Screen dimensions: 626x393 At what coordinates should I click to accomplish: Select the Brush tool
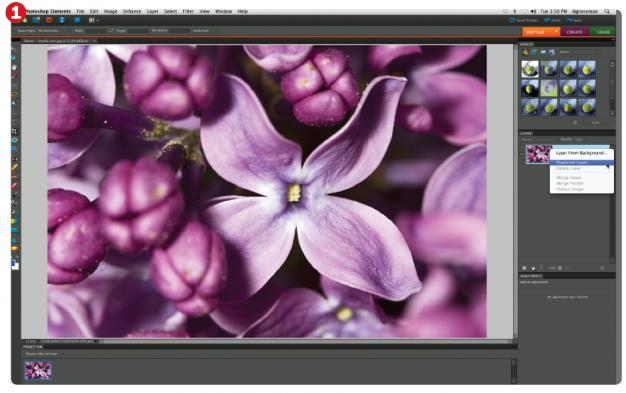pyautogui.click(x=14, y=195)
